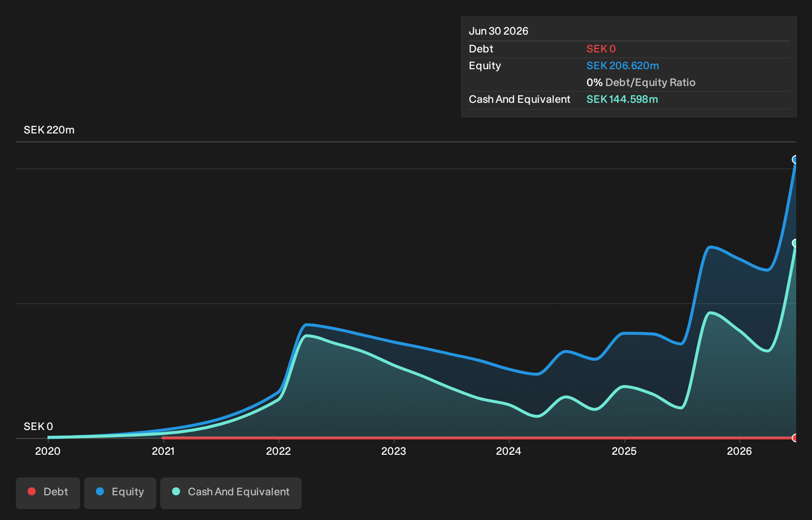The width and height of the screenshot is (812, 520).
Task: Toggle the Equity legend button
Action: (x=120, y=493)
